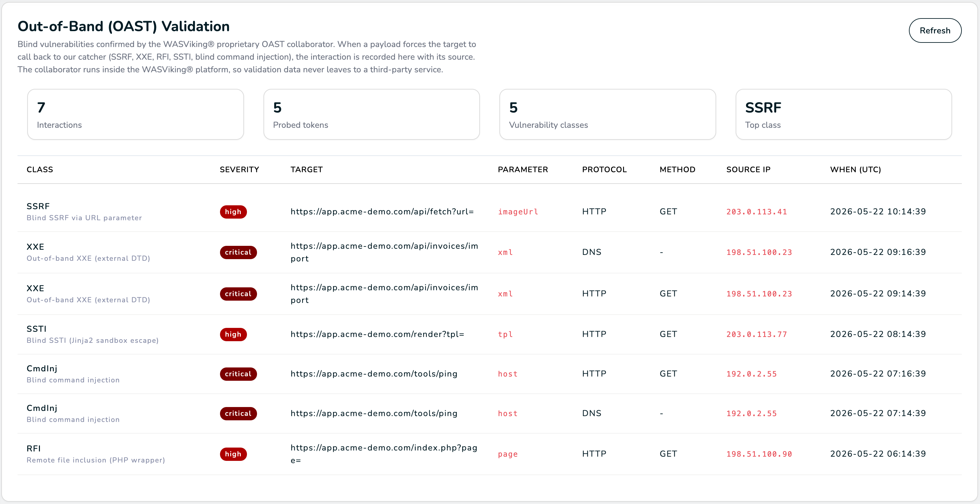Click the page parameter value

tap(508, 454)
